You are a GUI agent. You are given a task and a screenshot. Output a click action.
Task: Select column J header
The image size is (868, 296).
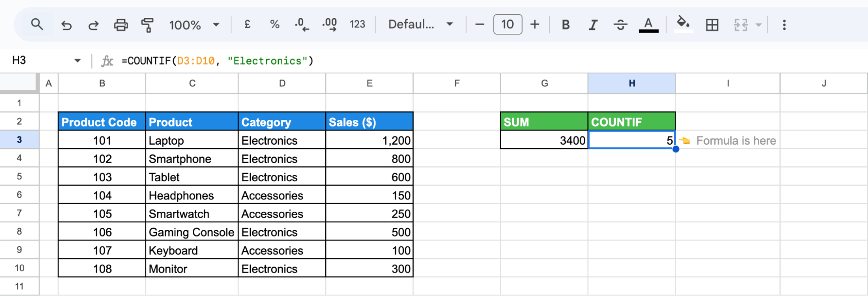(824, 83)
